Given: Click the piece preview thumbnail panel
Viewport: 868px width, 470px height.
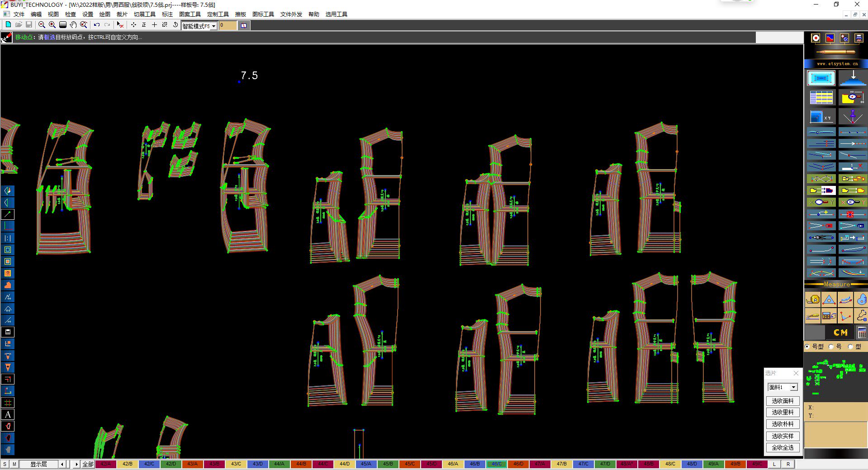Looking at the screenshot, I should 835,376.
